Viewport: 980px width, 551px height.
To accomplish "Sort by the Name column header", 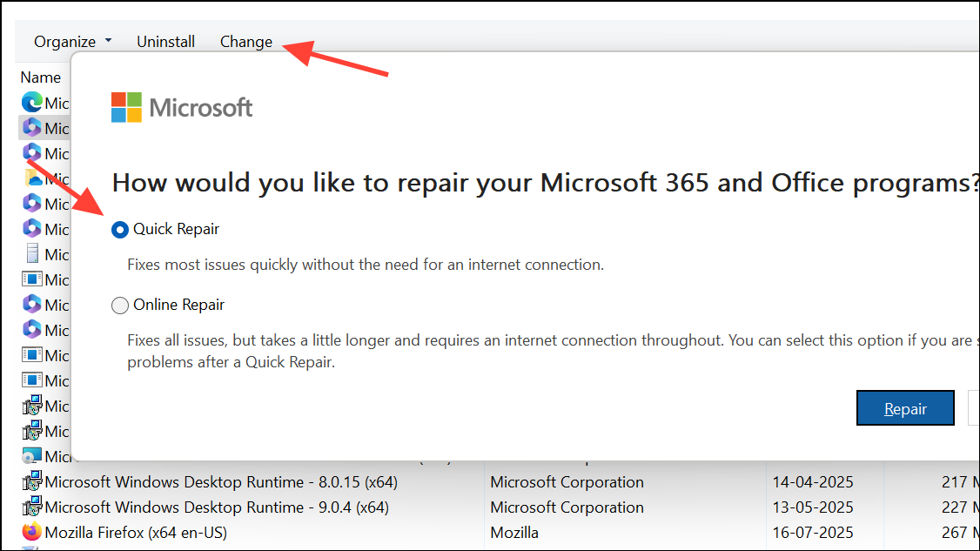I will point(41,77).
